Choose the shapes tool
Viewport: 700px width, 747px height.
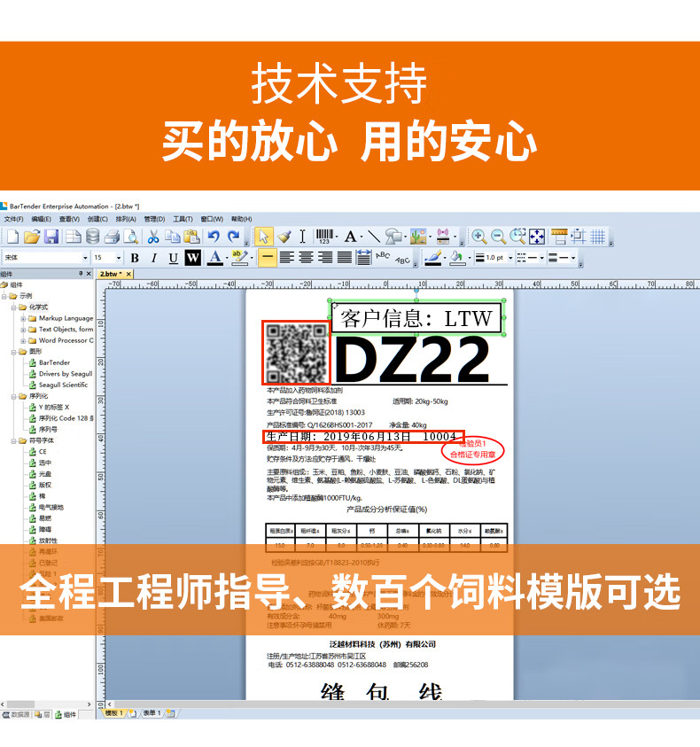(393, 237)
